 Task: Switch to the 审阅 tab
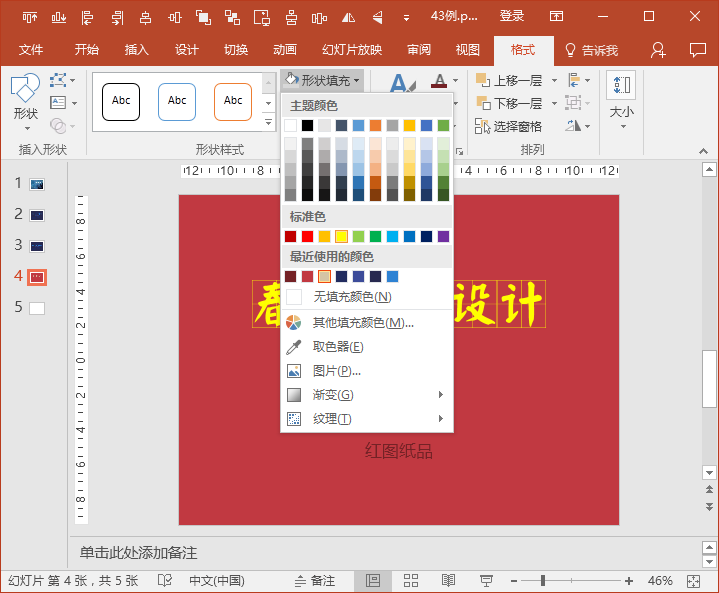[419, 50]
